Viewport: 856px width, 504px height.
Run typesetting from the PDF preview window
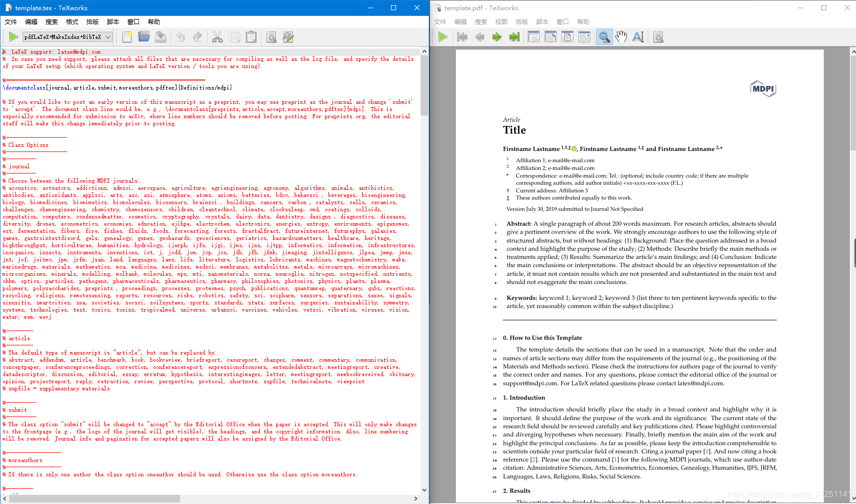(443, 37)
